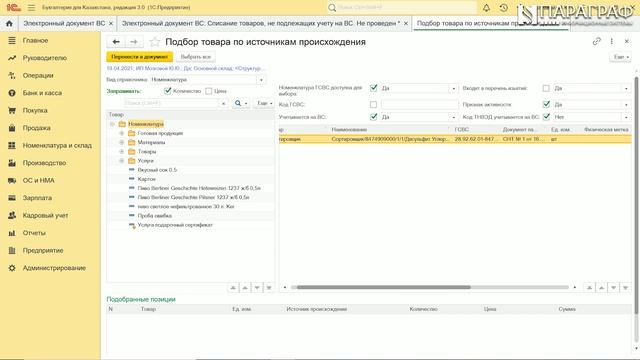
Task: Click Выбрать все button
Action: 196,57
